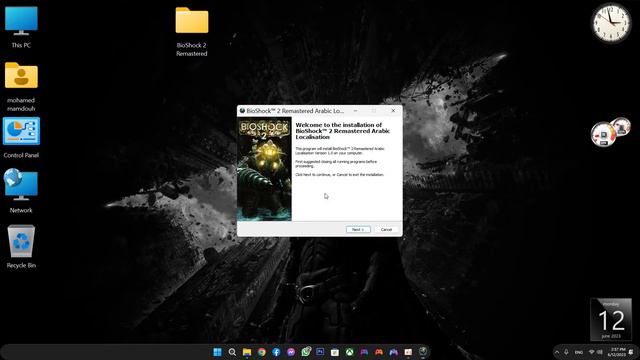Select the BioShock 2 Remastered folder icon

(192, 32)
